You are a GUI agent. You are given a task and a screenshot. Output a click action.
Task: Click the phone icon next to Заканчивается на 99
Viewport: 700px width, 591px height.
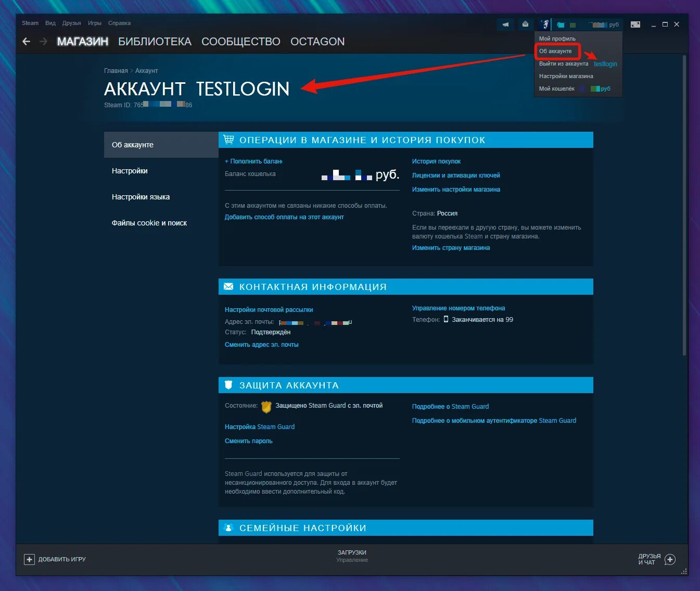pos(446,319)
